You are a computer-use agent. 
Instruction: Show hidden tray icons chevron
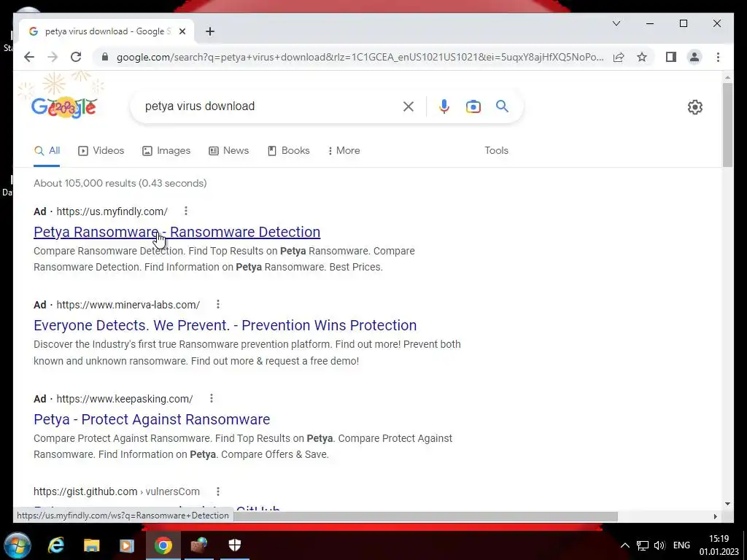(625, 545)
